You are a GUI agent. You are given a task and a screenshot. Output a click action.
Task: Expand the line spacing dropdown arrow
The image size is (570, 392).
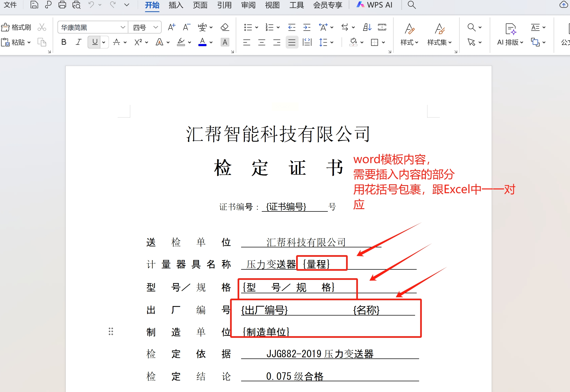point(332,42)
